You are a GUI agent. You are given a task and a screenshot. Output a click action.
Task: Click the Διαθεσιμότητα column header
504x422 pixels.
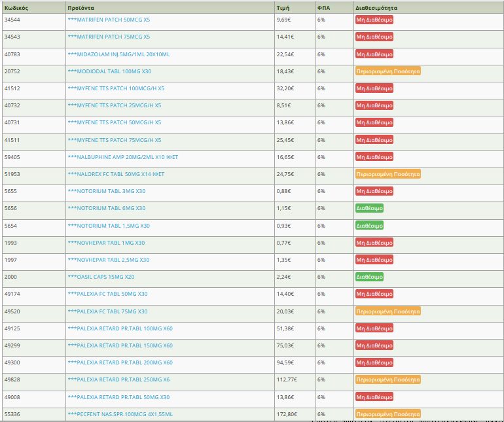tap(376, 7)
